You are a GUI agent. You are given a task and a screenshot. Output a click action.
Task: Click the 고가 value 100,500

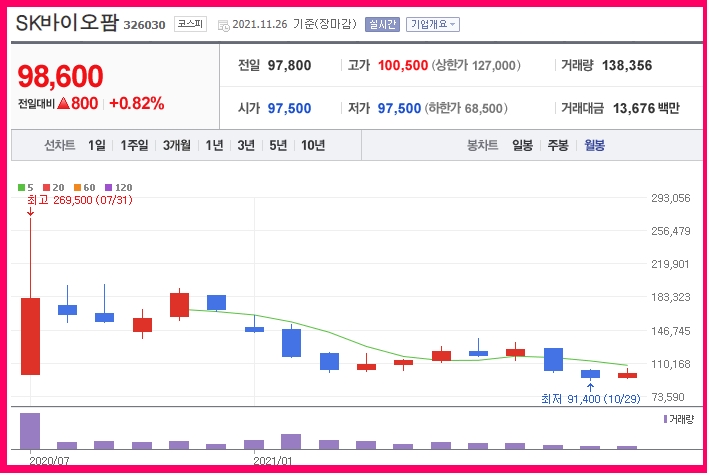403,65
